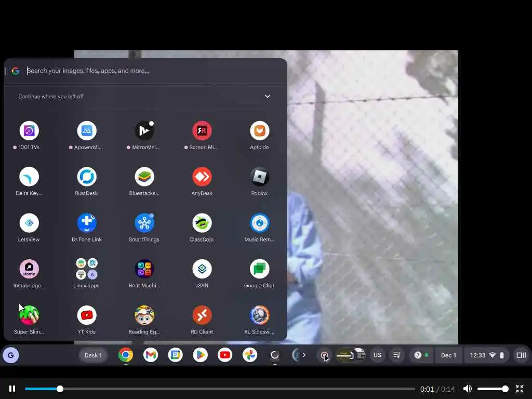Collapse the Continue where you left off section
Image resolution: width=532 pixels, height=399 pixels.
click(x=268, y=96)
